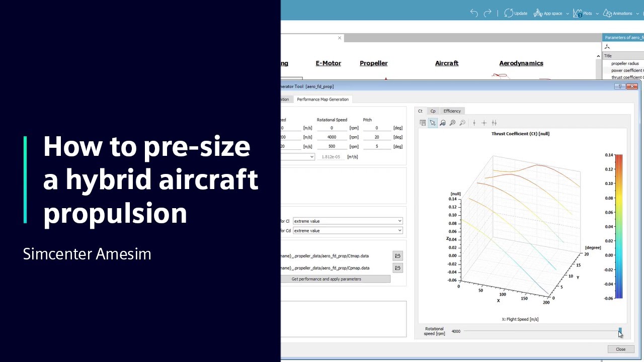This screenshot has height=362, width=644.
Task: Click the reset zoom magnifier icon
Action: [x=452, y=123]
